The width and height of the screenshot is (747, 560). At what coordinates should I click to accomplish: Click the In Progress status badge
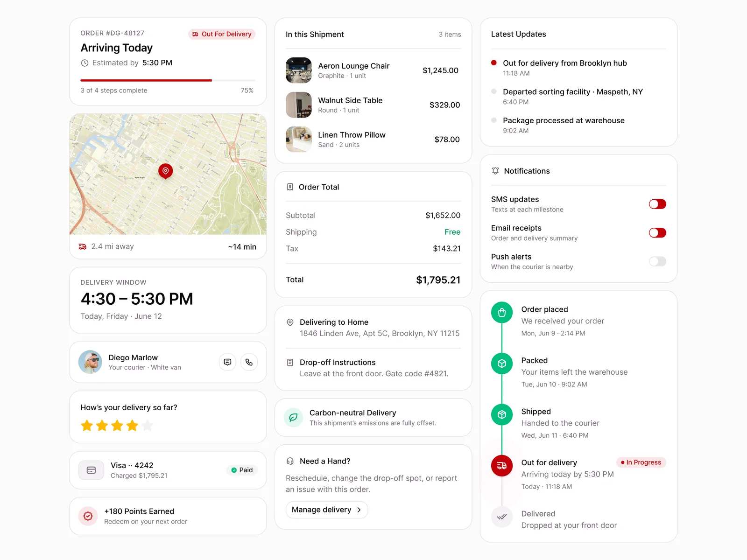[x=641, y=462]
